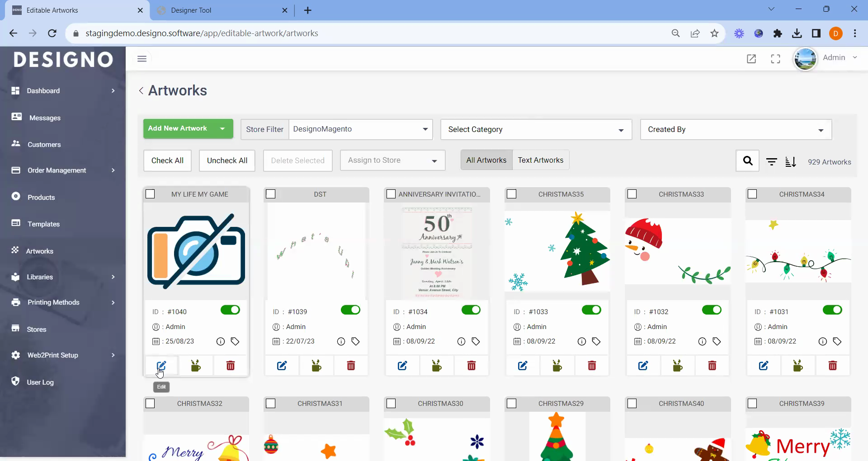
Task: Enter fullscreen mode using header icon
Action: click(775, 59)
